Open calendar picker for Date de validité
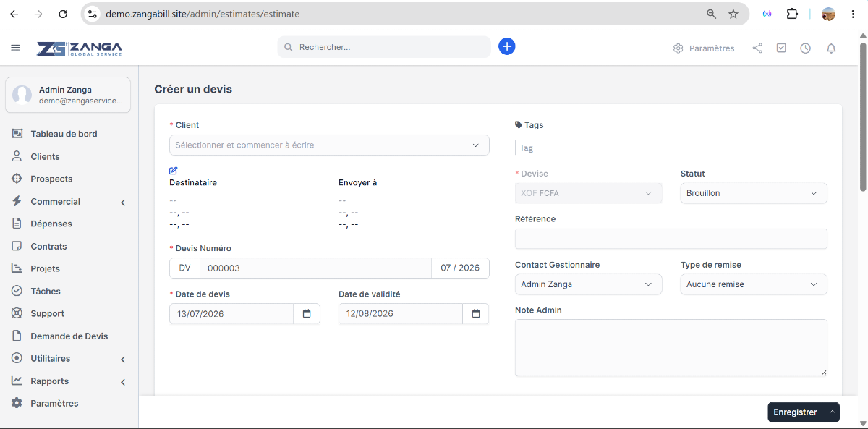The width and height of the screenshot is (868, 429). coord(476,314)
